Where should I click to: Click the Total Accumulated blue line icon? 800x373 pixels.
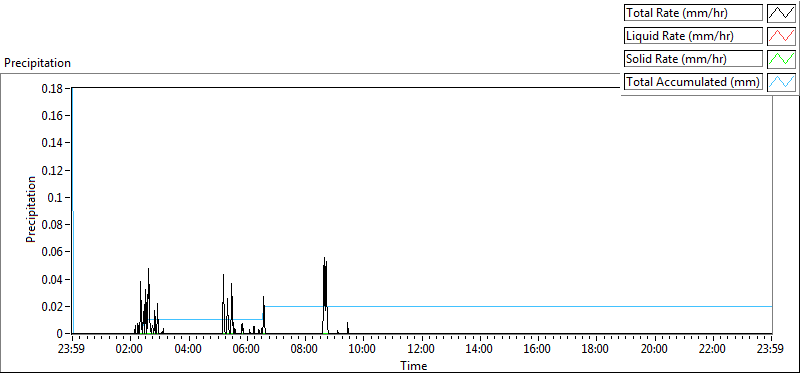pyautogui.click(x=781, y=82)
